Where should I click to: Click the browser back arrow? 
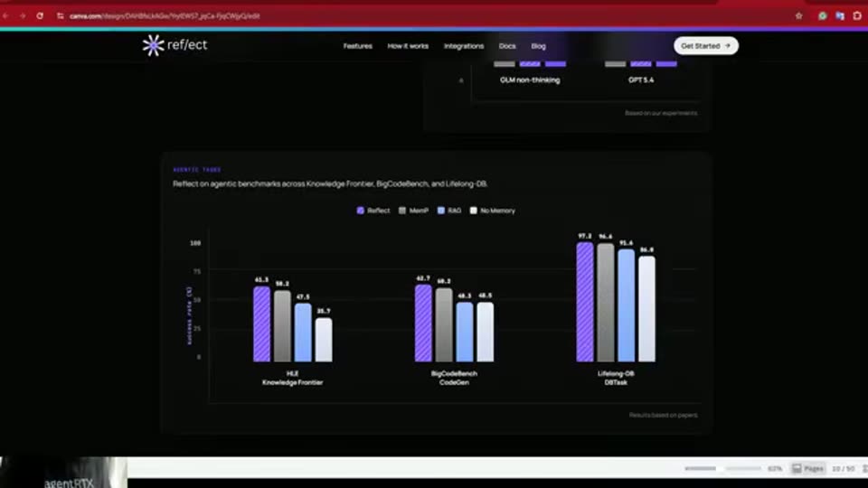point(5,16)
